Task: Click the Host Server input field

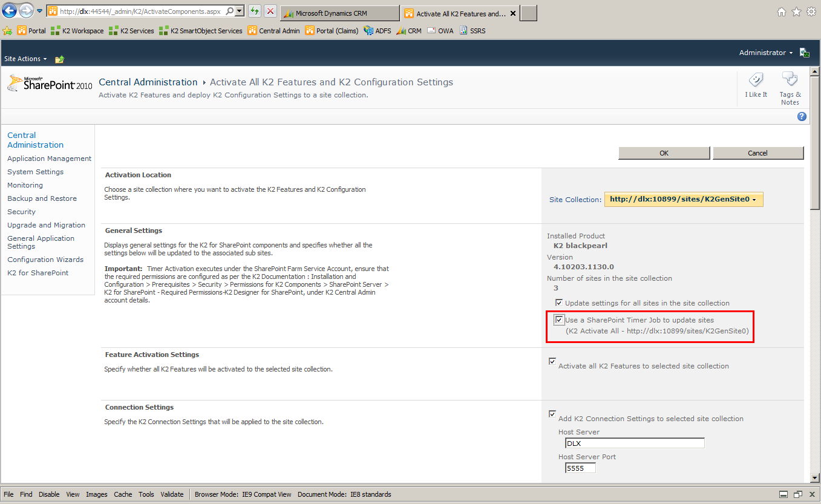Action: tap(635, 443)
